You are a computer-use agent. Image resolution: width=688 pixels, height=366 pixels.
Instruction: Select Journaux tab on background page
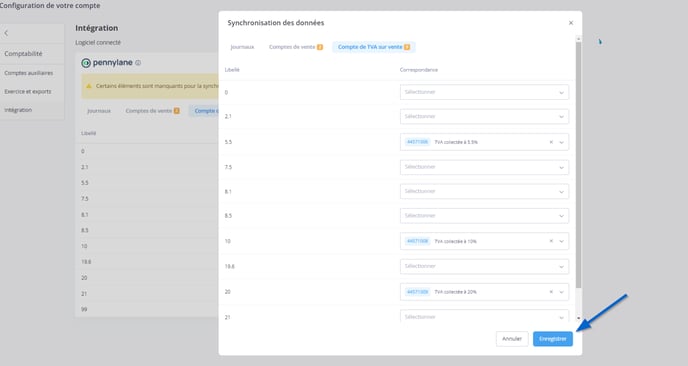click(99, 111)
